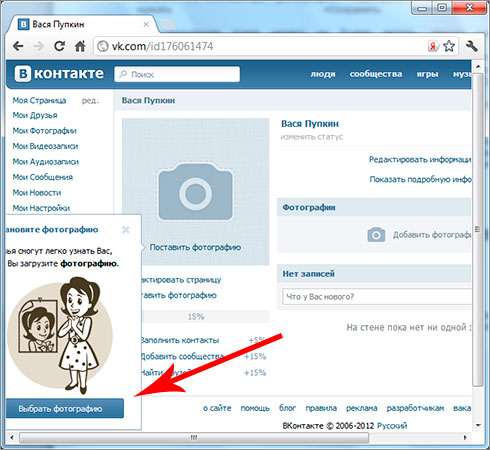This screenshot has height=450, width=490.
Task: Click the large camera avatar placeholder
Action: coord(195,192)
